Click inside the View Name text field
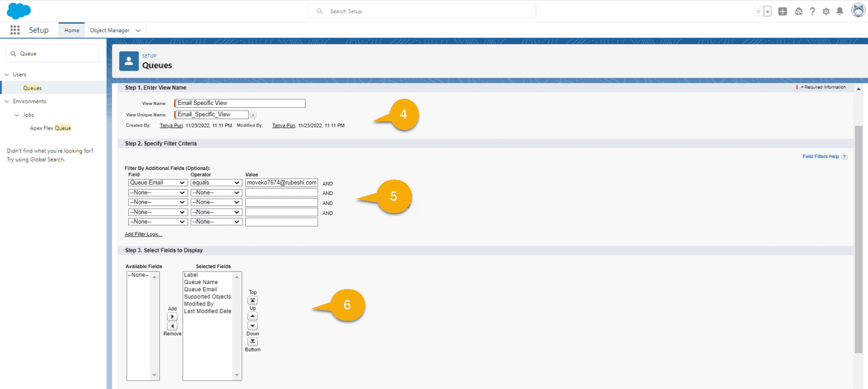The height and width of the screenshot is (389, 868). click(x=240, y=103)
